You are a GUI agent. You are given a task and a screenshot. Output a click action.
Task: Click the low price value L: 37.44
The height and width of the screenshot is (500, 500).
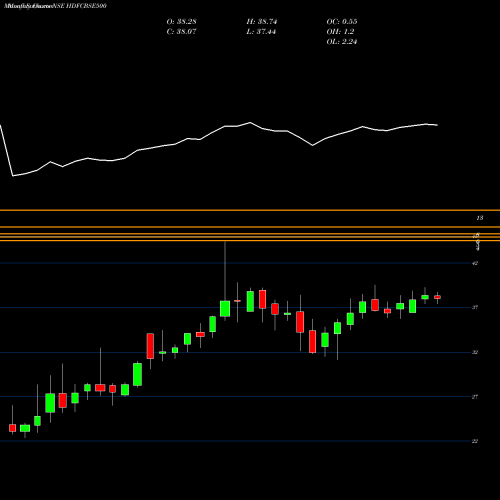pyautogui.click(x=261, y=32)
